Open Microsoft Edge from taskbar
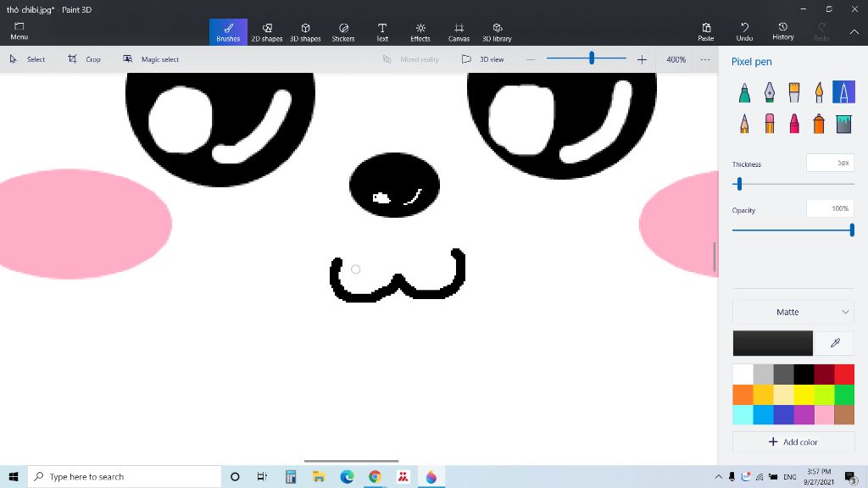The image size is (868, 488). click(x=347, y=476)
